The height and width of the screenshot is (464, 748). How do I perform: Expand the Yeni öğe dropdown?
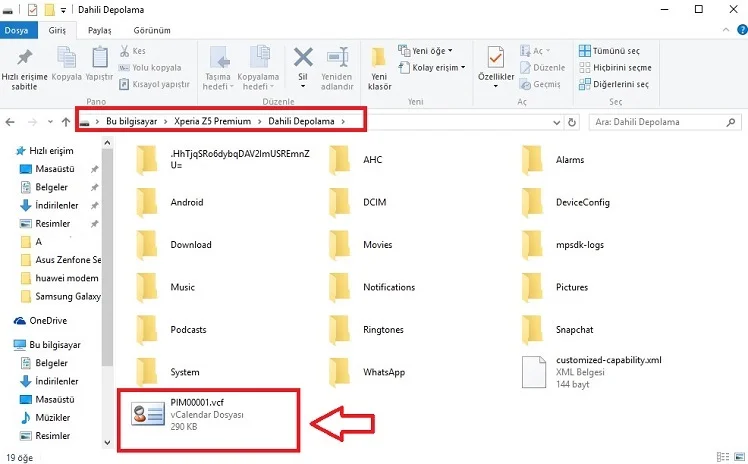coord(425,50)
